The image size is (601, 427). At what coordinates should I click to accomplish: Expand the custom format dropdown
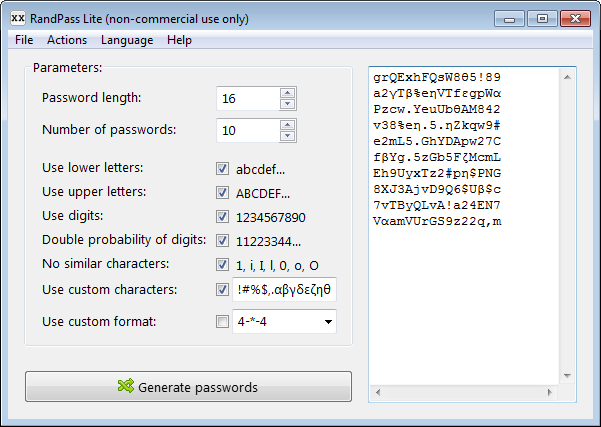click(x=326, y=322)
